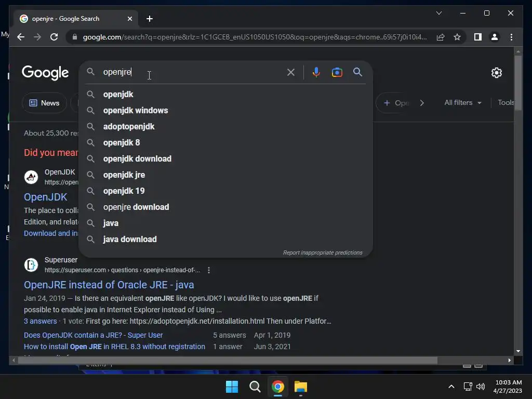Open Google quick settings gear
The height and width of the screenshot is (399, 532).
coord(496,73)
